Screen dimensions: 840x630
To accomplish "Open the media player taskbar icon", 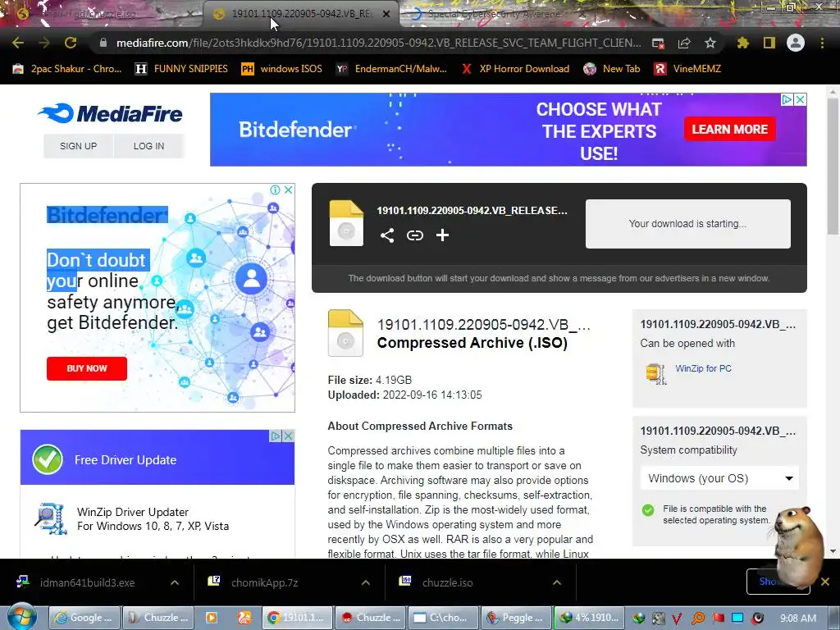I will point(212,618).
